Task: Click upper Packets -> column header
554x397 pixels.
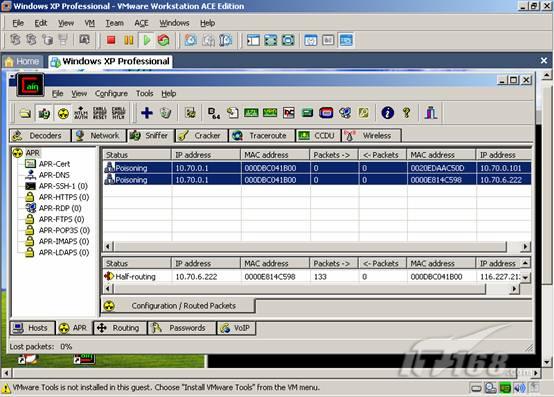Action: pyautogui.click(x=334, y=155)
